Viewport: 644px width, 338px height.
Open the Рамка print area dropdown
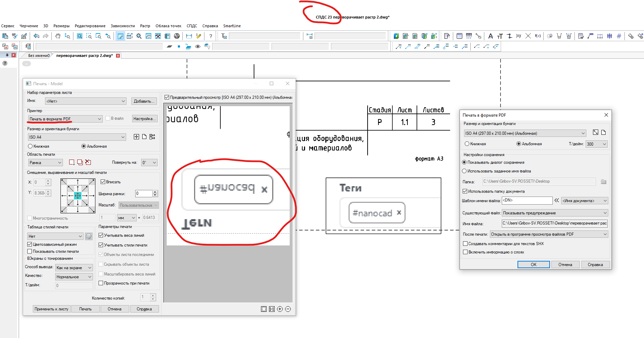click(45, 163)
